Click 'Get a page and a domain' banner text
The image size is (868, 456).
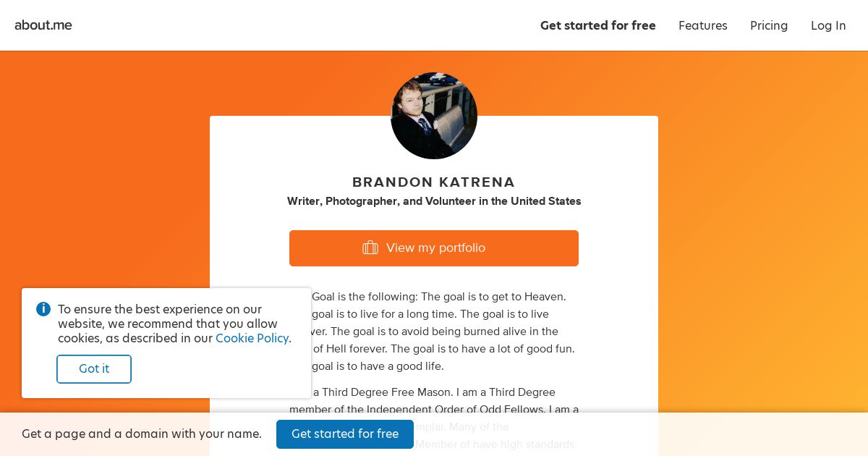(x=142, y=434)
